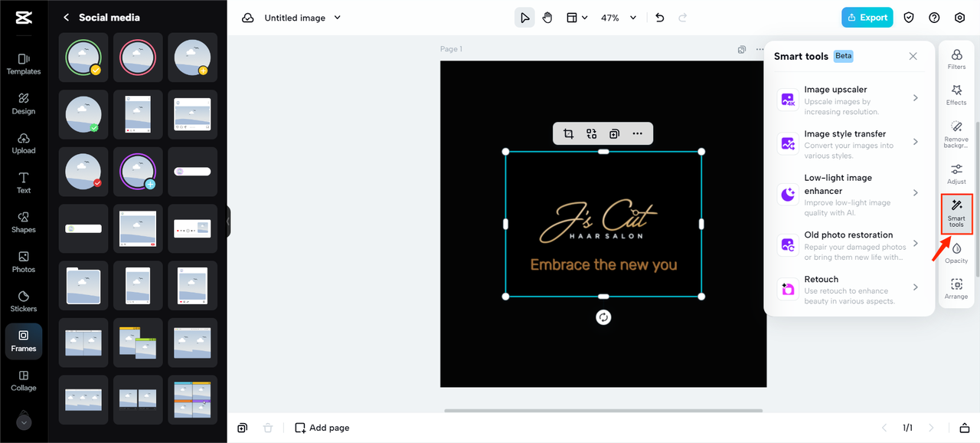Crop the selected image
Screen dimensions: 980x443
coord(568,133)
